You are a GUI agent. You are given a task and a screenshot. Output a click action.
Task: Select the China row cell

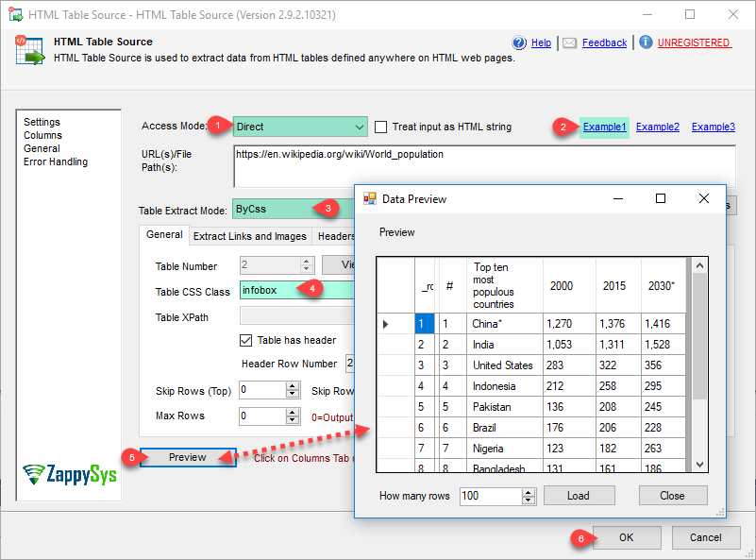[505, 324]
